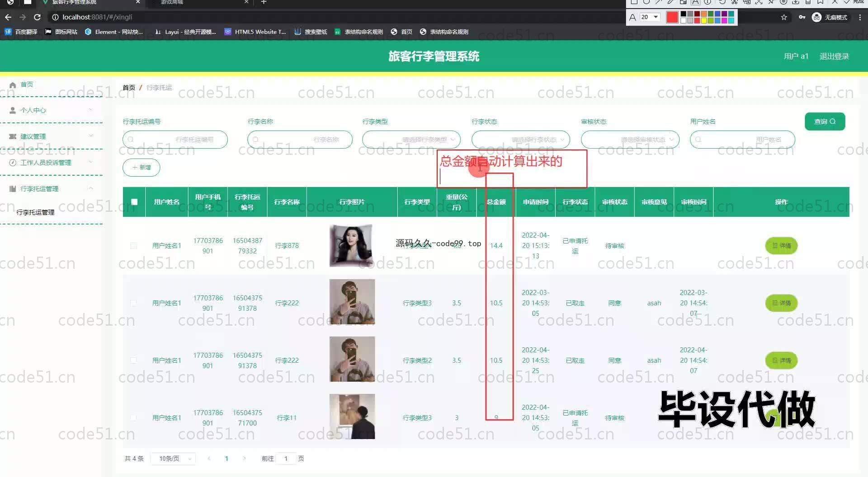The width and height of the screenshot is (868, 477).
Task: Check the row checkbox for 行李类型3 行李222
Action: coord(133,303)
